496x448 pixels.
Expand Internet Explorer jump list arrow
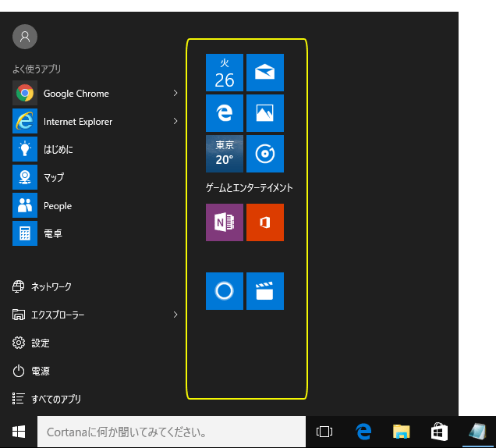(x=175, y=121)
